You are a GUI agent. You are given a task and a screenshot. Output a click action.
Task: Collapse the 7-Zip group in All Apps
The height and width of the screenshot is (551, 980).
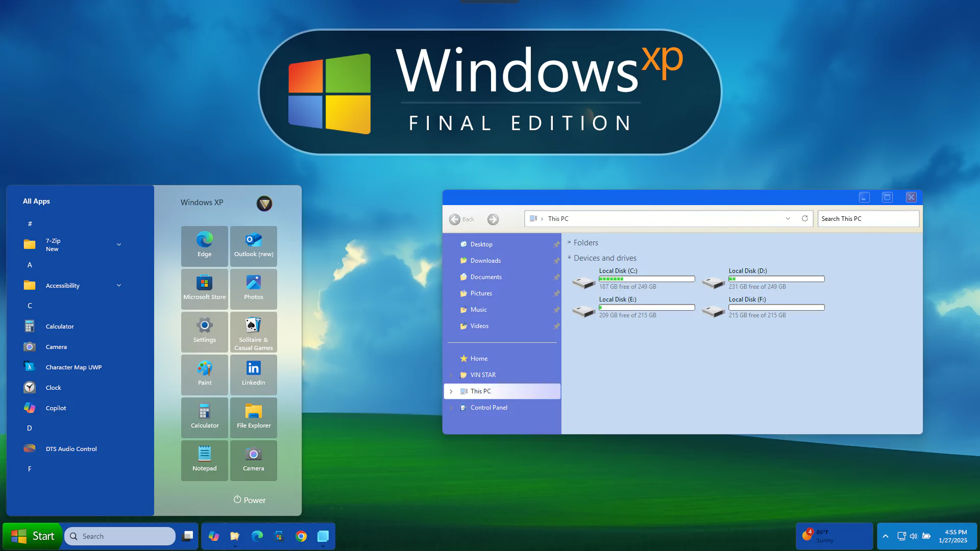[x=119, y=244]
